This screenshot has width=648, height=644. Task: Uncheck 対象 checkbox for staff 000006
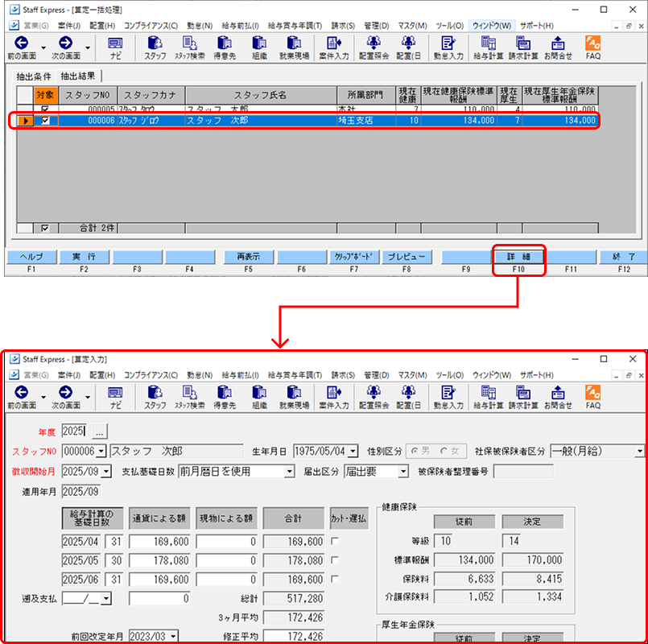click(45, 120)
